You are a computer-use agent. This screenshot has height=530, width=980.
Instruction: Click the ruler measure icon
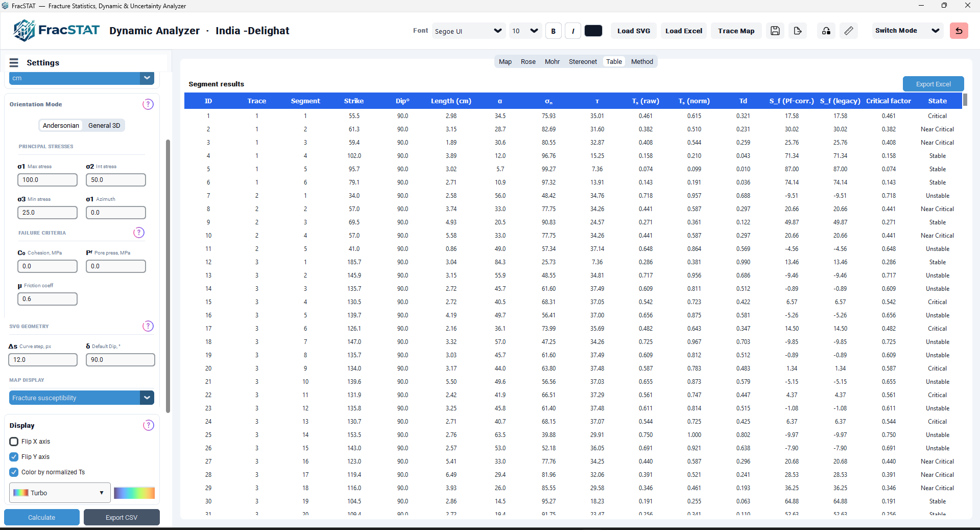point(848,31)
